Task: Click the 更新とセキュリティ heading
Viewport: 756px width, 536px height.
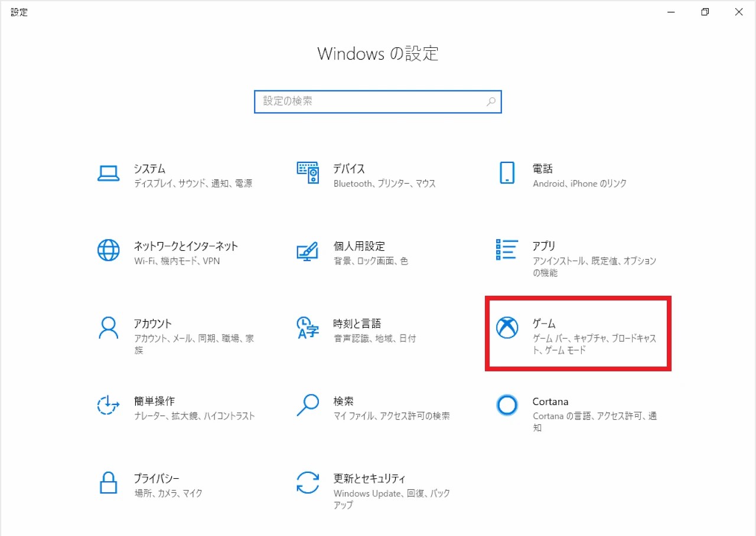Action: [x=370, y=478]
